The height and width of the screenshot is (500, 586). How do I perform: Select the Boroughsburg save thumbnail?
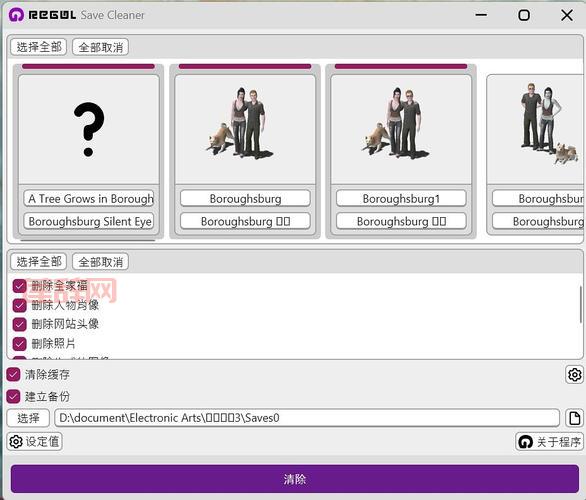tap(245, 129)
